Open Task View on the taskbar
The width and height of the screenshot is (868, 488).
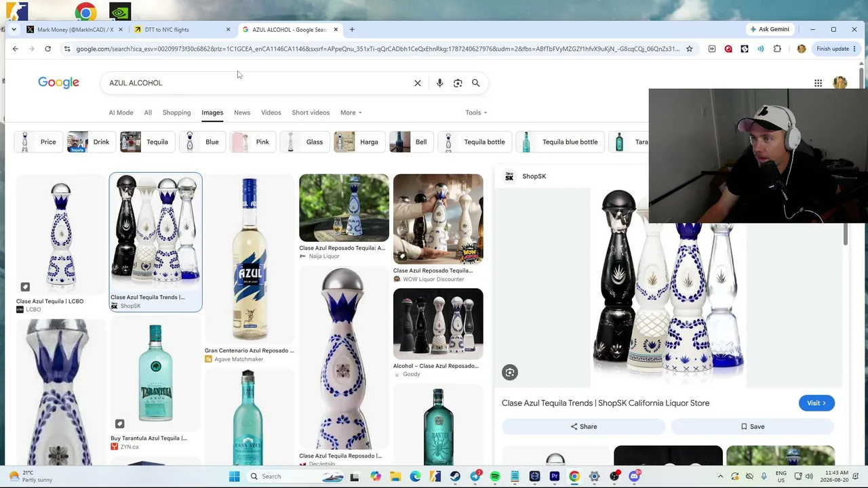tap(354, 476)
